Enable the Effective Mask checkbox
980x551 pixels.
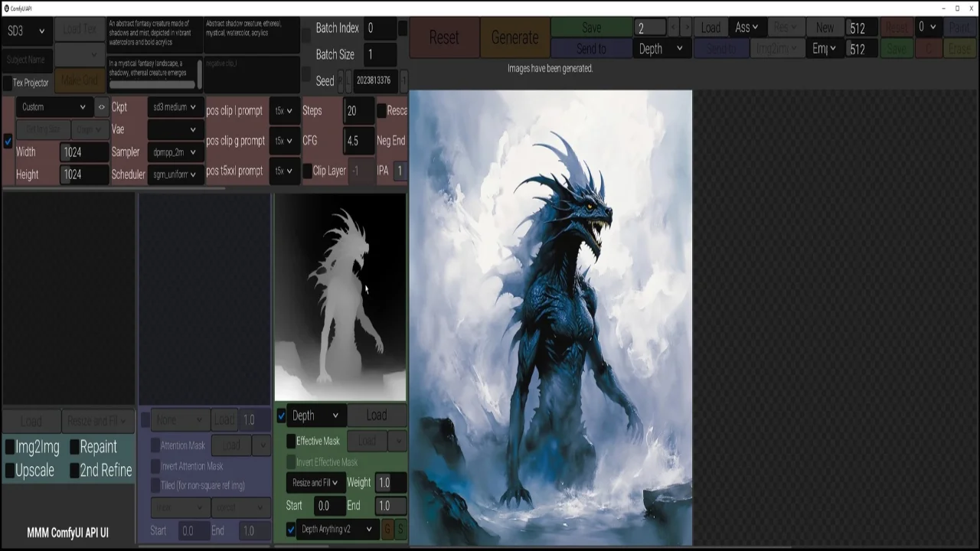pyautogui.click(x=291, y=442)
